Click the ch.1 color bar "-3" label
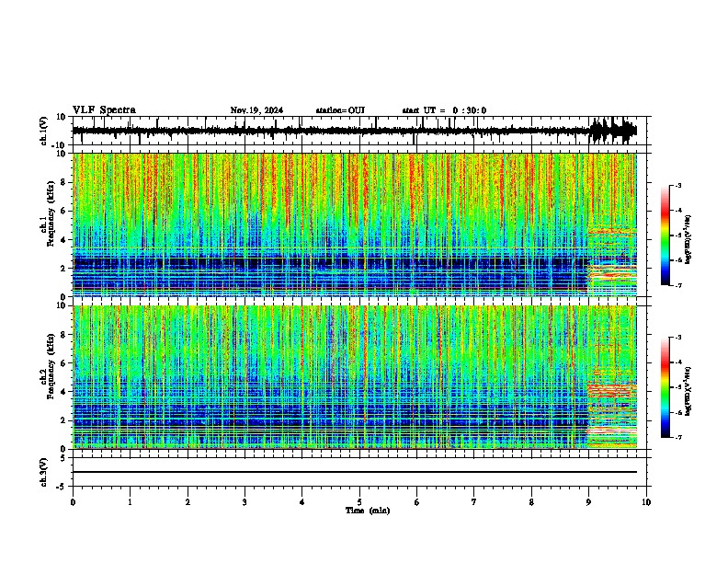The height and width of the screenshot is (563, 728). (677, 185)
